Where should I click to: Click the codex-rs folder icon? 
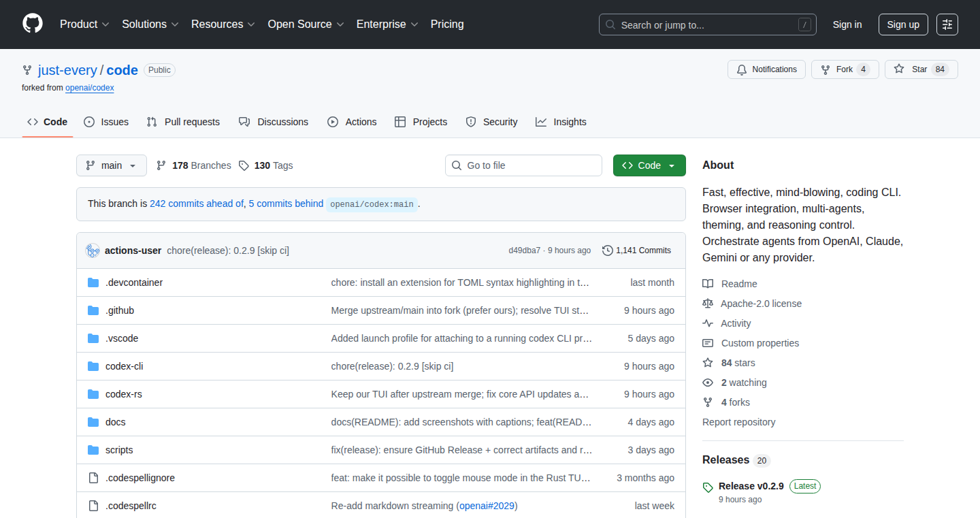93,394
